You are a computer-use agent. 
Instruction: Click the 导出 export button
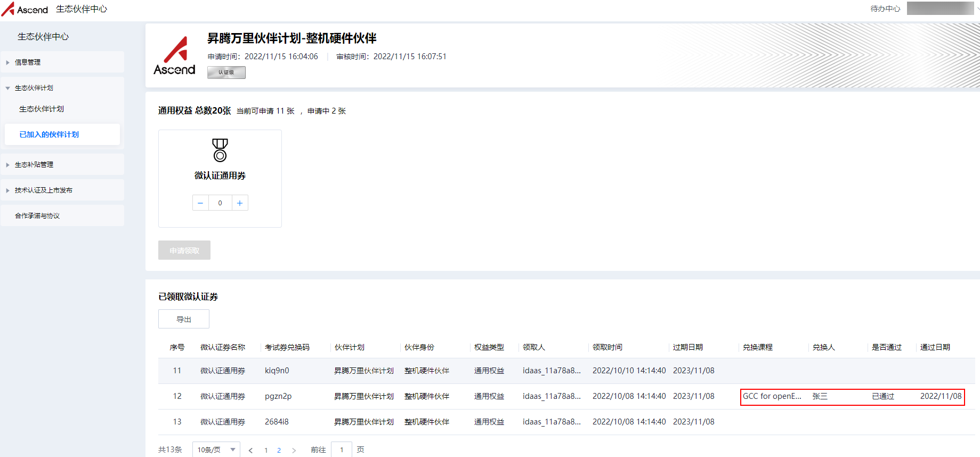tap(184, 319)
